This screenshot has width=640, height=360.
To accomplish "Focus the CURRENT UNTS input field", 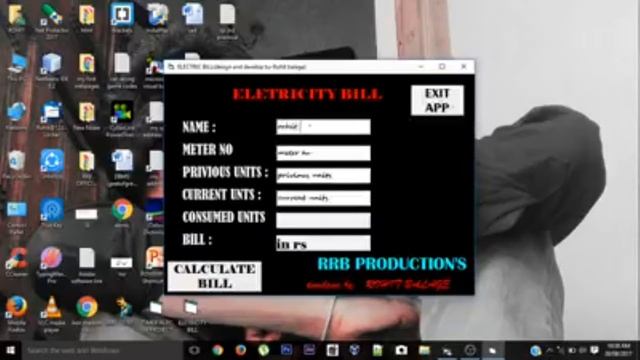I will click(x=323, y=198).
